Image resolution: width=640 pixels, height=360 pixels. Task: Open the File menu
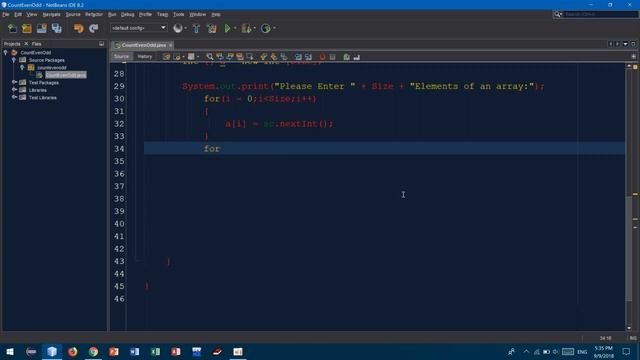point(6,14)
